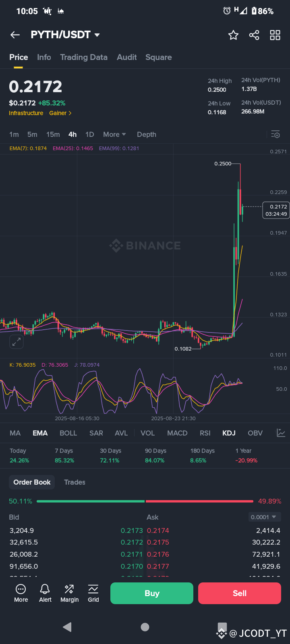Viewport: 290px width, 644px height.
Task: Open the four-square grid menu icon
Action: point(275,35)
